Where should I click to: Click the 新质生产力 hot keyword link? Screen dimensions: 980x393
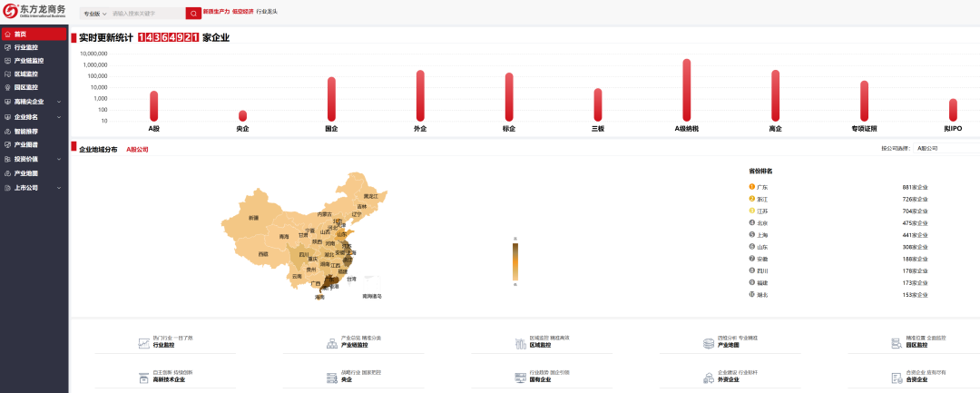tap(216, 11)
